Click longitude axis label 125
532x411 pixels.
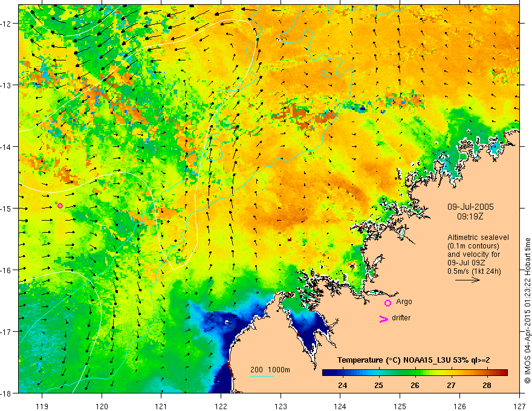pos(400,406)
